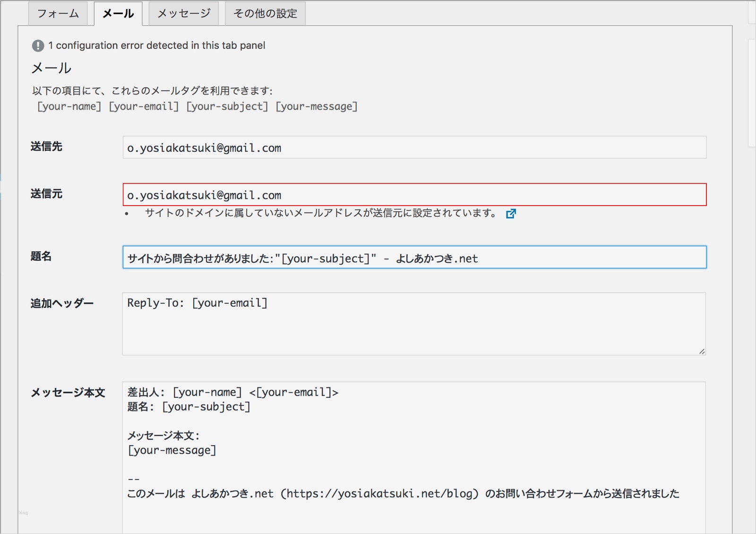Click the 題名 field label
The height and width of the screenshot is (534, 756).
point(41,256)
